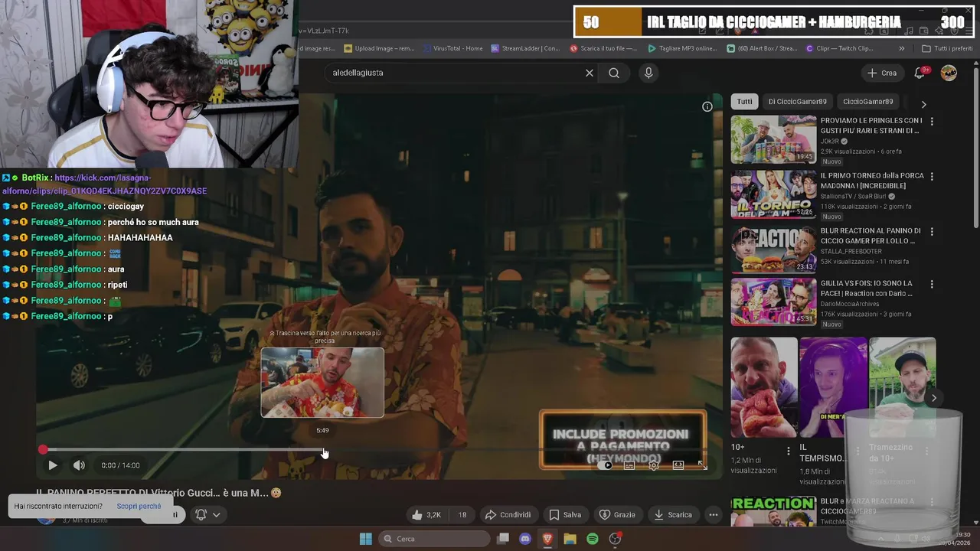Open the Windows Start menu

tap(366, 539)
